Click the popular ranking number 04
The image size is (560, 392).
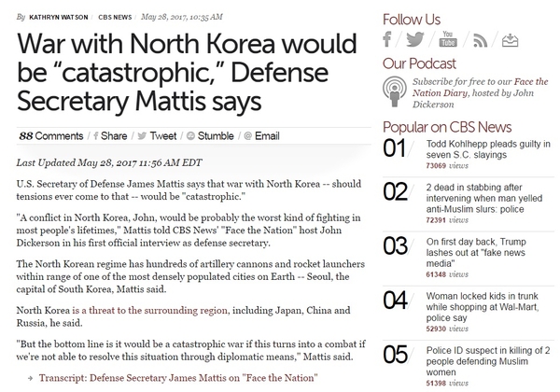(x=395, y=301)
